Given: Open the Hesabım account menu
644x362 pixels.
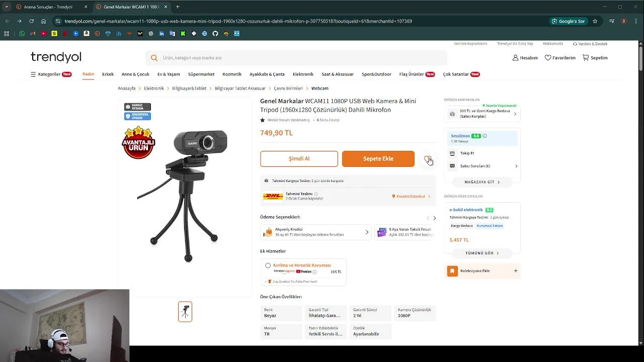Looking at the screenshot, I should coord(525,58).
